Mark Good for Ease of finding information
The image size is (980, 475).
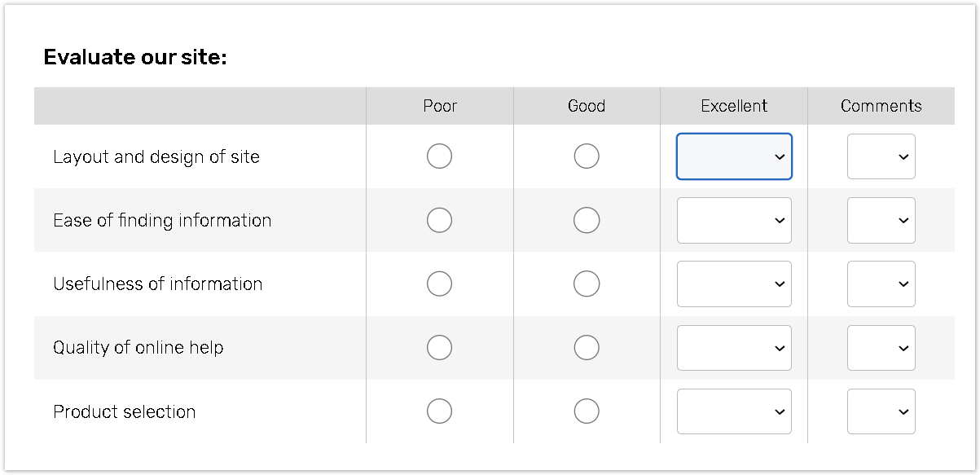[x=587, y=220]
